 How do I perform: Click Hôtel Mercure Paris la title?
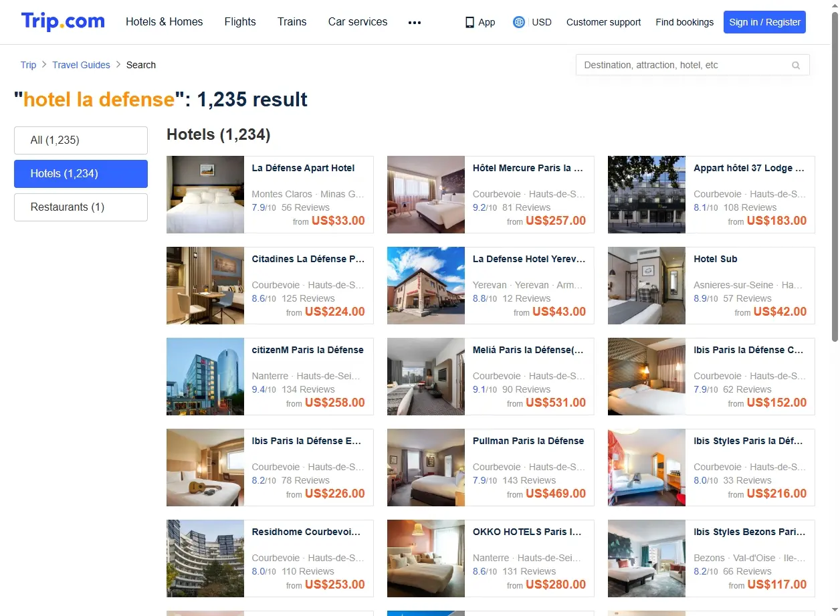point(528,168)
